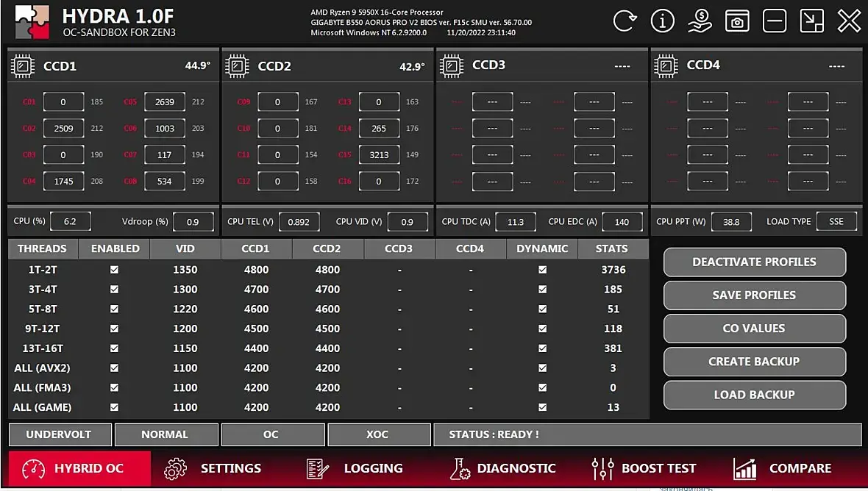This screenshot has width=868, height=491.
Task: Toggle DYNAMIC checkbox for ALL (FMA3) row
Action: click(543, 387)
